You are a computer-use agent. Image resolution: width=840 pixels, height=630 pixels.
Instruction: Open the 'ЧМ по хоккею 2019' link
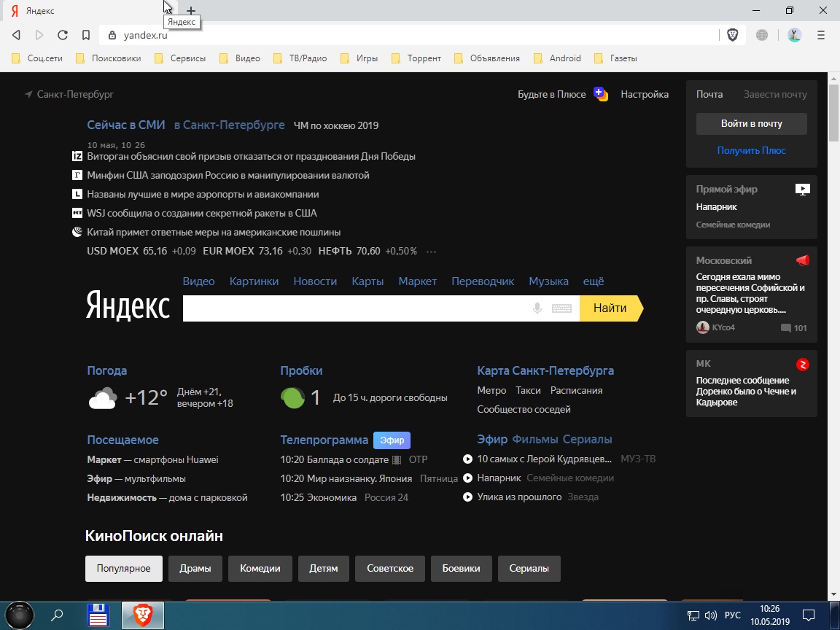pyautogui.click(x=336, y=125)
